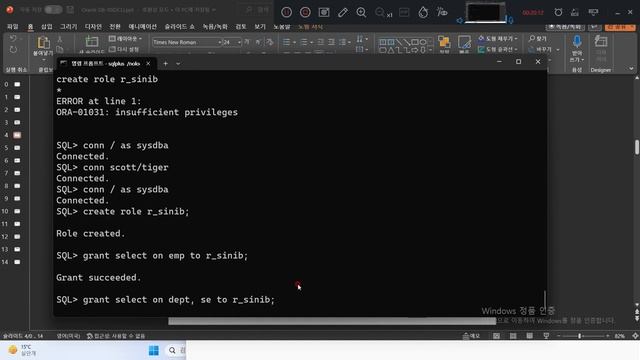Viewport: 640px width, 360px height.
Task: Open the File menu tab
Action: tap(13, 27)
